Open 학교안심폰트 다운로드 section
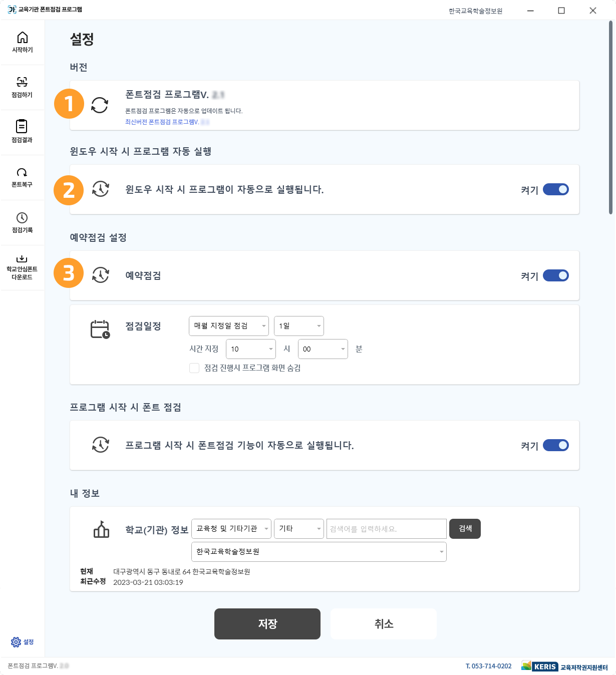This screenshot has height=675, width=616. click(x=23, y=268)
